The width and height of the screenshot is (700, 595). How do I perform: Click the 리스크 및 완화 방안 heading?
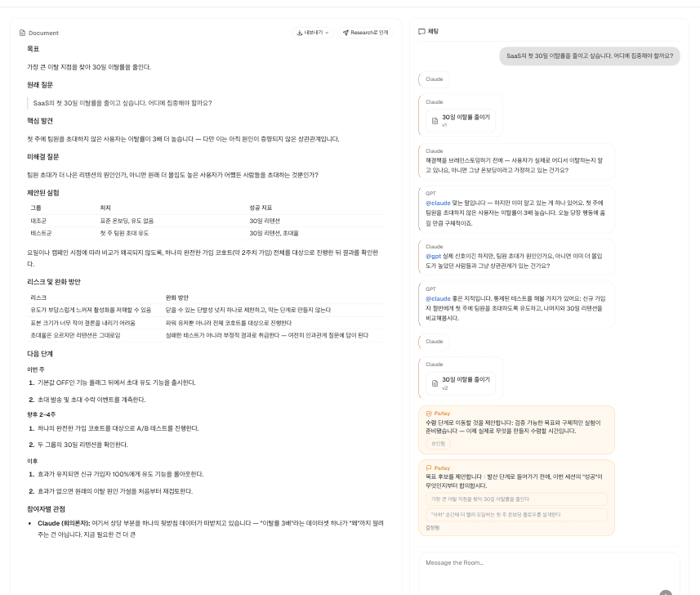[54, 282]
